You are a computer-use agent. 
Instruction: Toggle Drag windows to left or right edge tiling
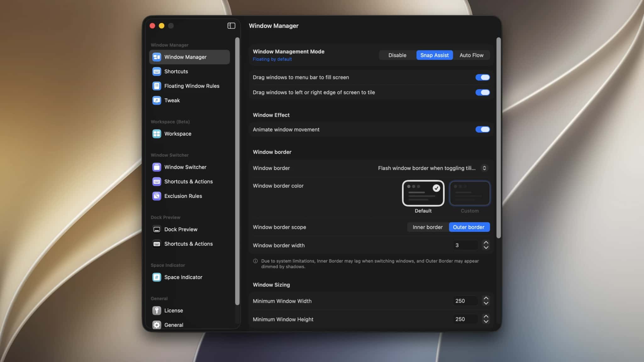(x=482, y=92)
